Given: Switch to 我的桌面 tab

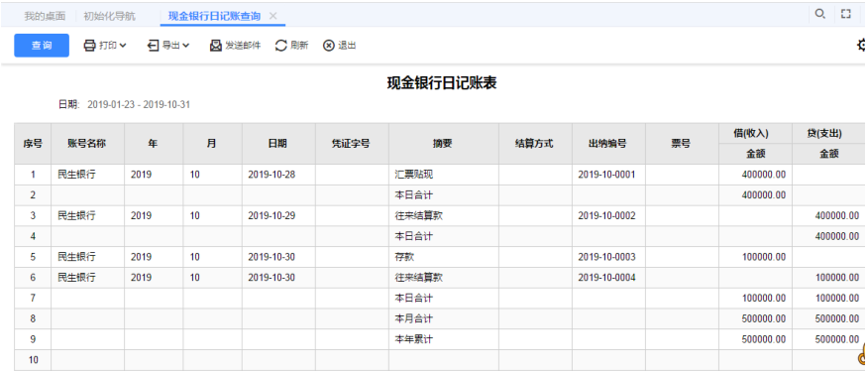Looking at the screenshot, I should tap(45, 16).
